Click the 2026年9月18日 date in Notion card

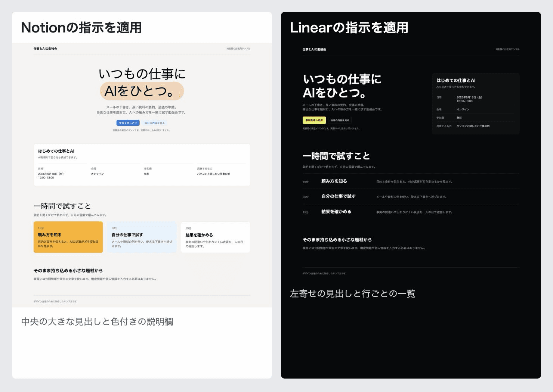51,174
